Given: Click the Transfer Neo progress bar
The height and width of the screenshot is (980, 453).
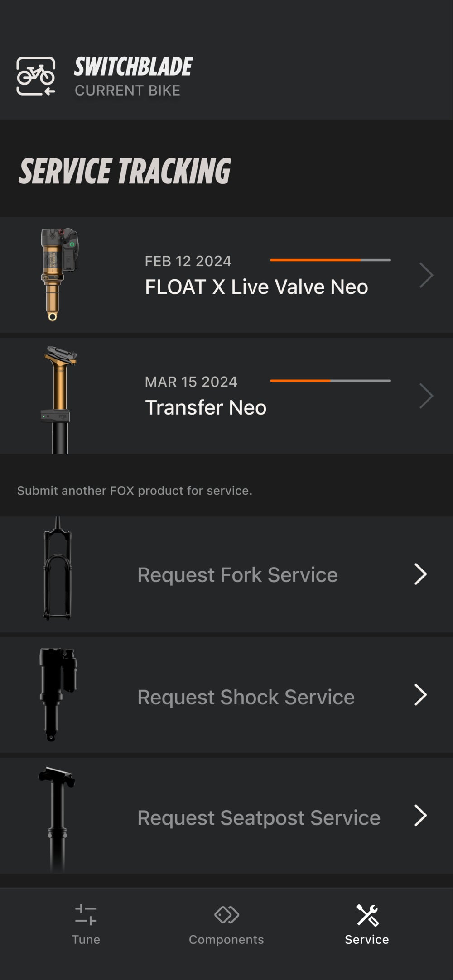Looking at the screenshot, I should 330,381.
